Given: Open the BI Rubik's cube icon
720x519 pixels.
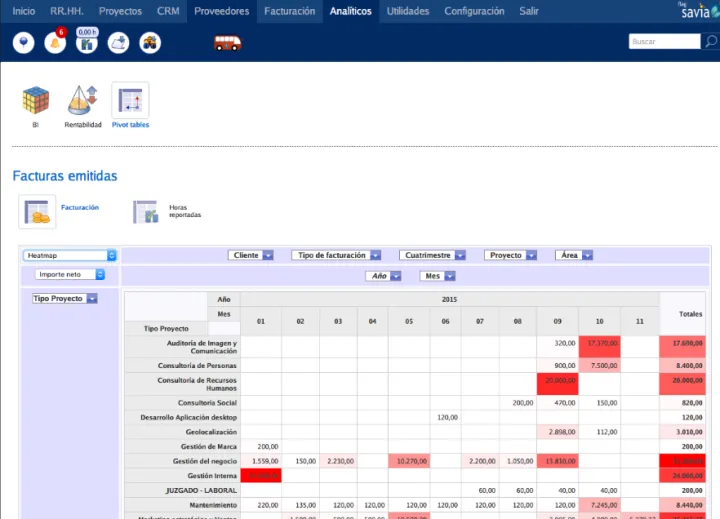Looking at the screenshot, I should click(x=35, y=101).
